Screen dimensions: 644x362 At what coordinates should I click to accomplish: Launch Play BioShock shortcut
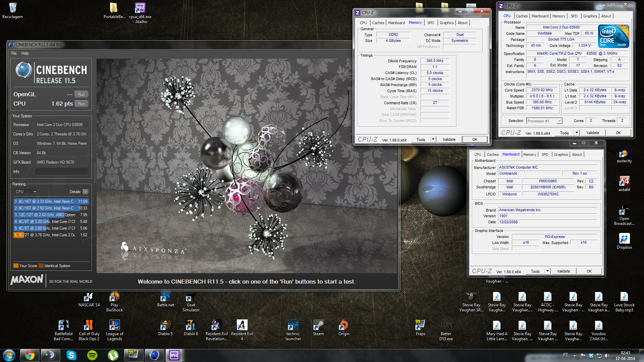pos(114,302)
